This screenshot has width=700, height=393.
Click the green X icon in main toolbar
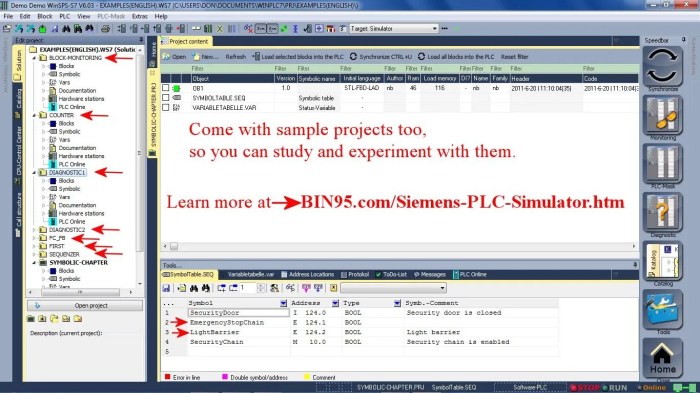[220, 29]
